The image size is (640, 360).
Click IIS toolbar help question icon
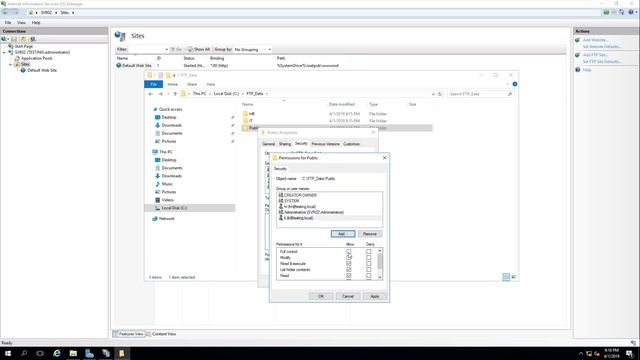coord(631,12)
